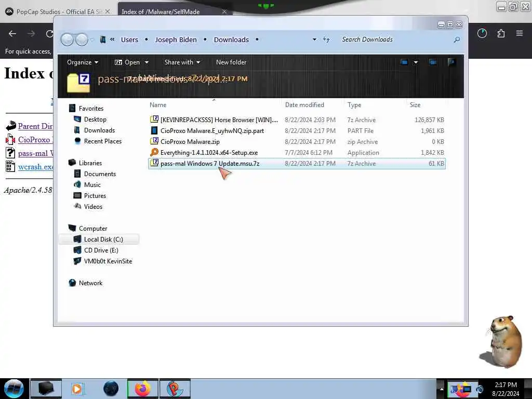Open the VM0b0t KevinSite drive

click(108, 261)
